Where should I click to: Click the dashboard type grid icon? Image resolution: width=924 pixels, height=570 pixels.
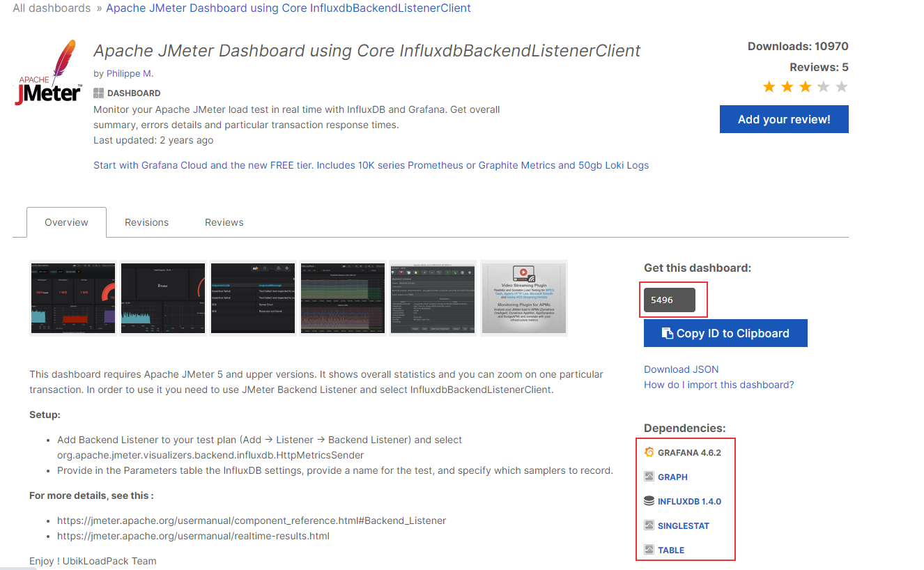(98, 93)
